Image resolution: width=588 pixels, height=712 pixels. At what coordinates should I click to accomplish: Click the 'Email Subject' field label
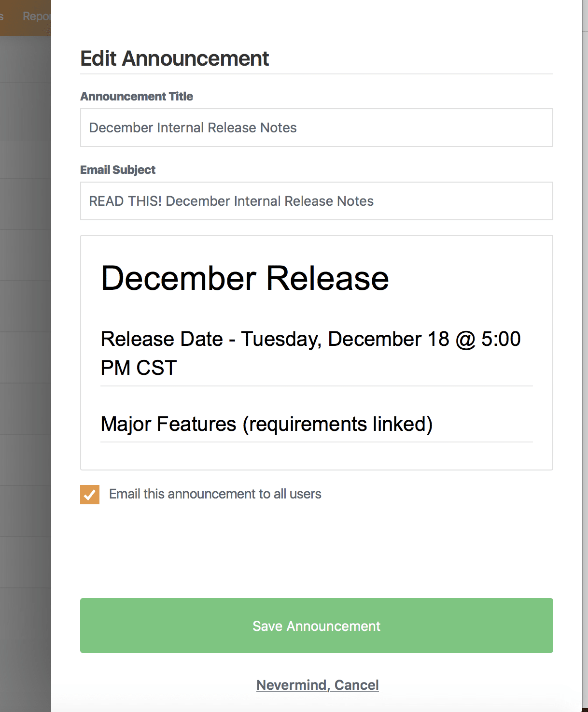click(118, 170)
